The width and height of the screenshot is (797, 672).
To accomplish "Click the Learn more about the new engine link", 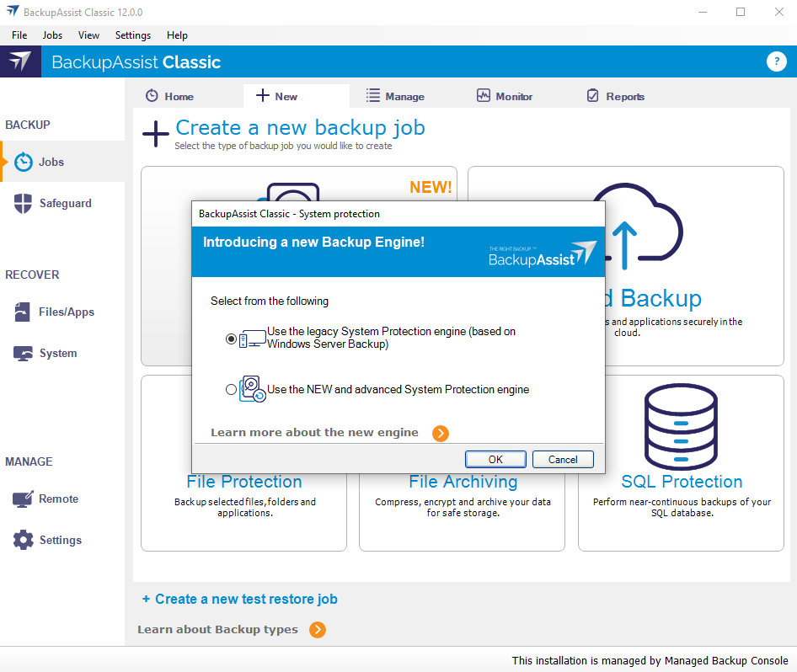I will (314, 432).
